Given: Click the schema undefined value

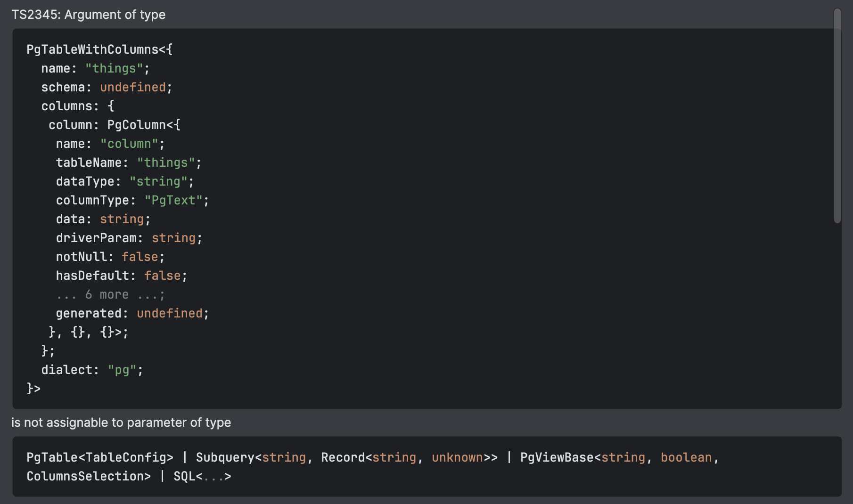Looking at the screenshot, I should coord(132,87).
